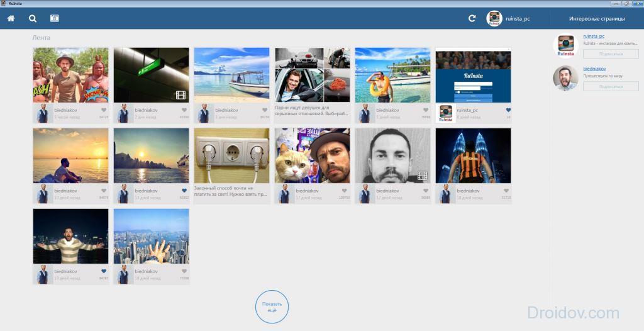Viewport: 644px width, 331px height.
Task: Unlike the RuInsta login screenshot post
Action: click(508, 110)
